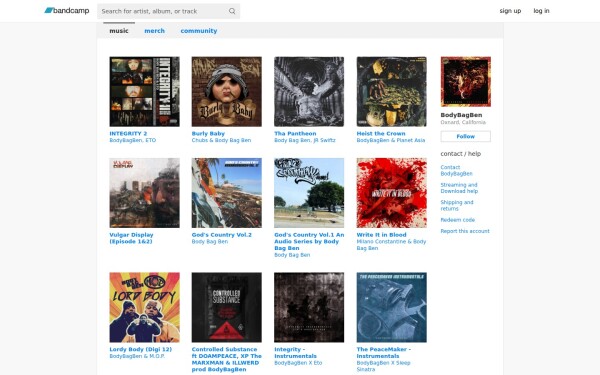Screen dimensions: 600x375
Task: Open the sign up link
Action: [510, 11]
